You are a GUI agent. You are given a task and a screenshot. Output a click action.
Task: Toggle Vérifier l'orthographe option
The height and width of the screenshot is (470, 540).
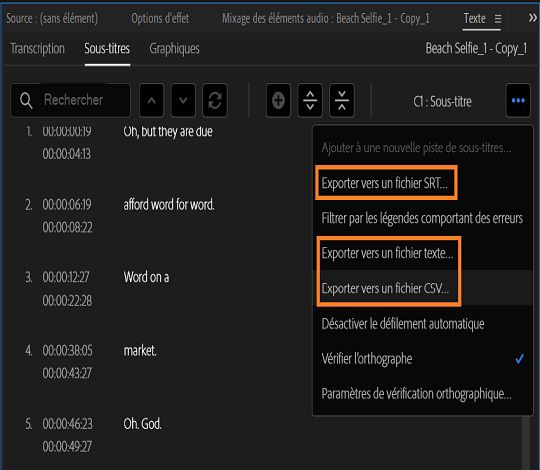click(x=423, y=359)
